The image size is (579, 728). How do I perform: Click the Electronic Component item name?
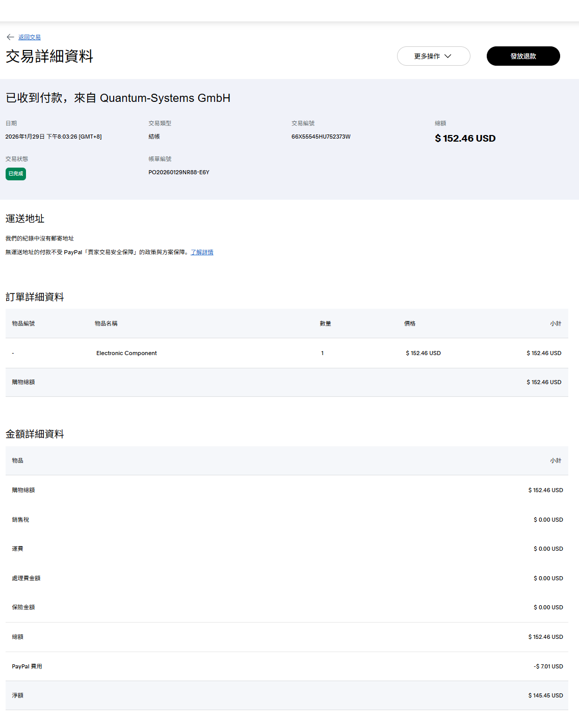[x=126, y=353]
